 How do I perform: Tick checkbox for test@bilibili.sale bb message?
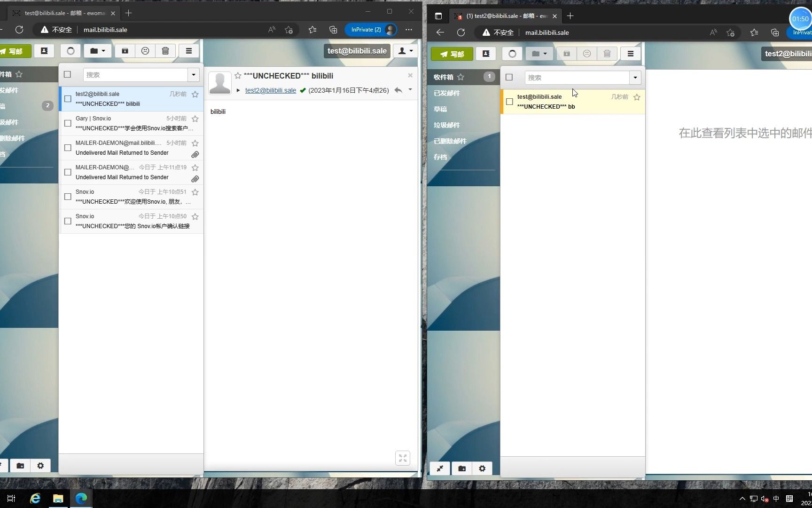pyautogui.click(x=509, y=102)
